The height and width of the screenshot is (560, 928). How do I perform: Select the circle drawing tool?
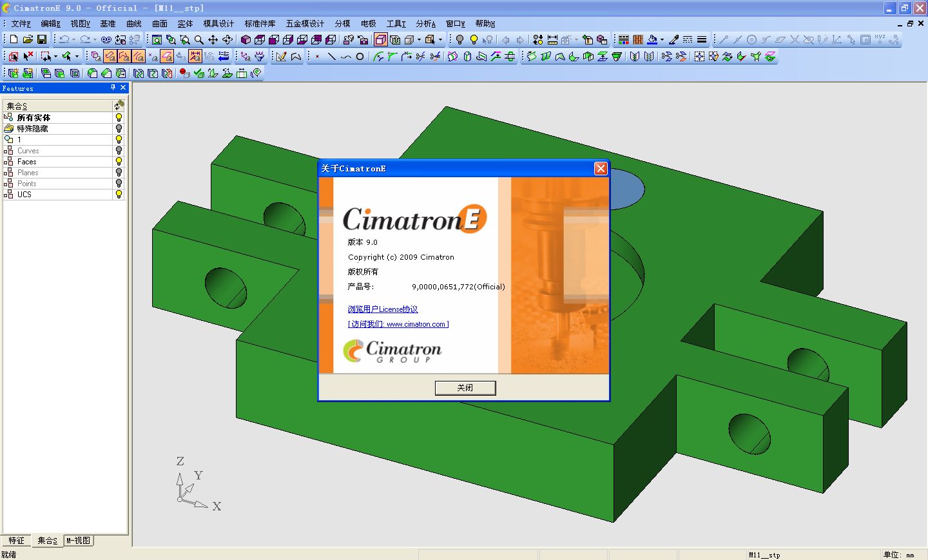pos(360,56)
